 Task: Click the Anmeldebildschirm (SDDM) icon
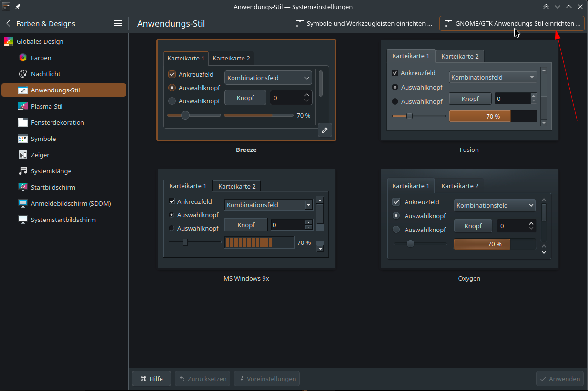click(22, 203)
